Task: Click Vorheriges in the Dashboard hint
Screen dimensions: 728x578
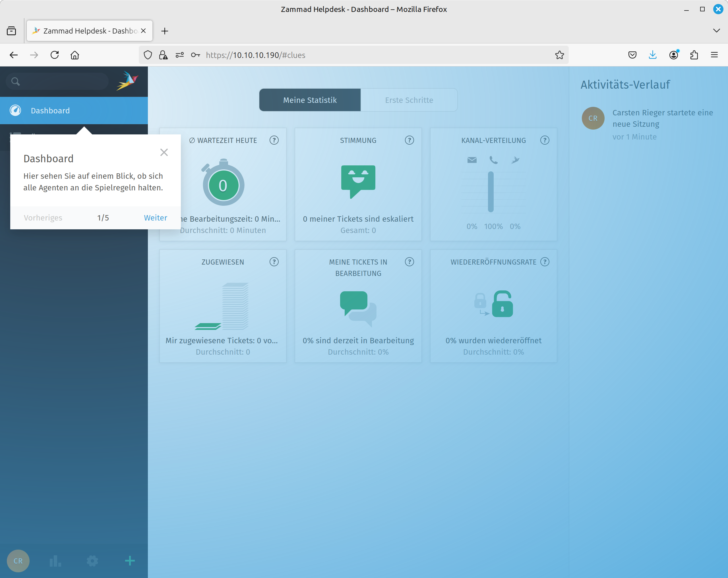Action: (43, 218)
